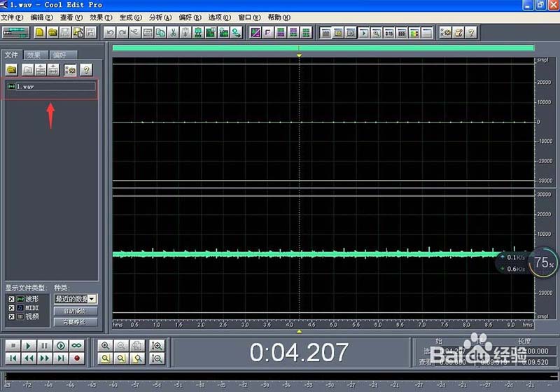Go to beginning with the skip-back button
The height and width of the screenshot is (392, 560).
(13, 358)
